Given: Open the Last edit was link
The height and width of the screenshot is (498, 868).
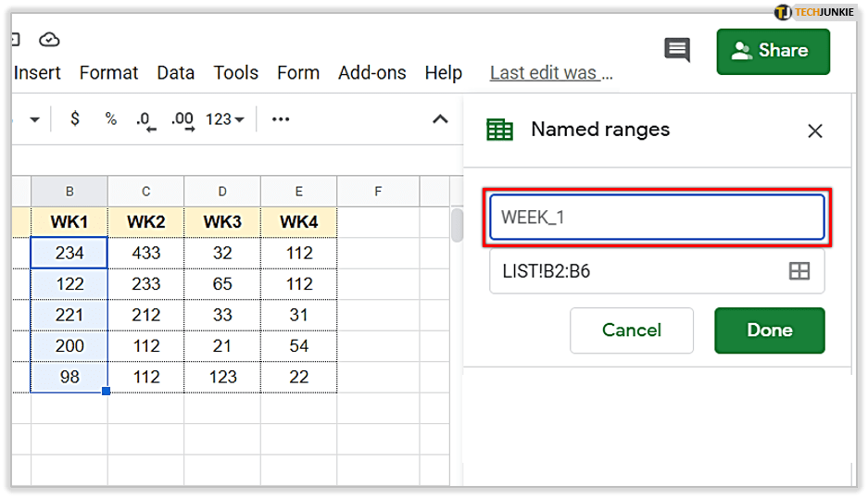Looking at the screenshot, I should point(550,73).
